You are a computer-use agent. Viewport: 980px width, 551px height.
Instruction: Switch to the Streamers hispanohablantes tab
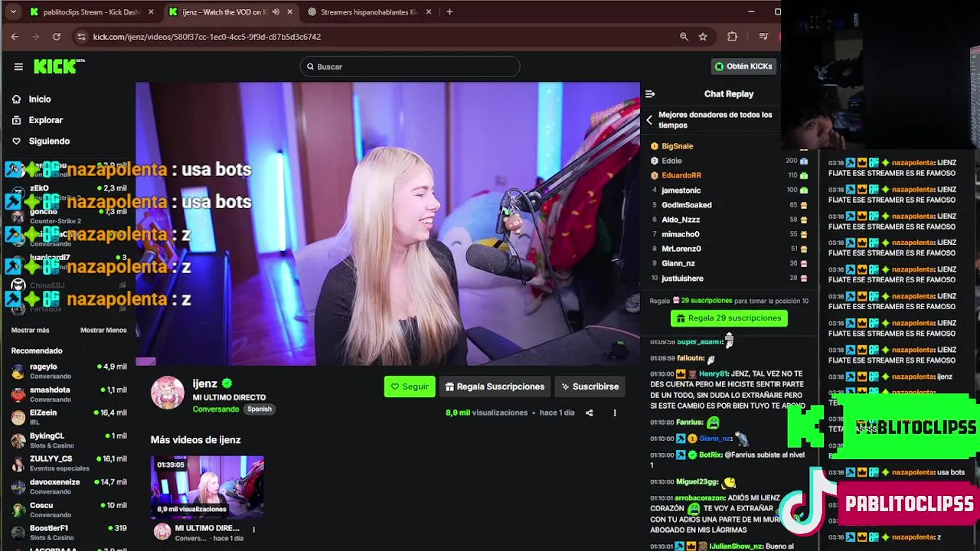click(369, 11)
